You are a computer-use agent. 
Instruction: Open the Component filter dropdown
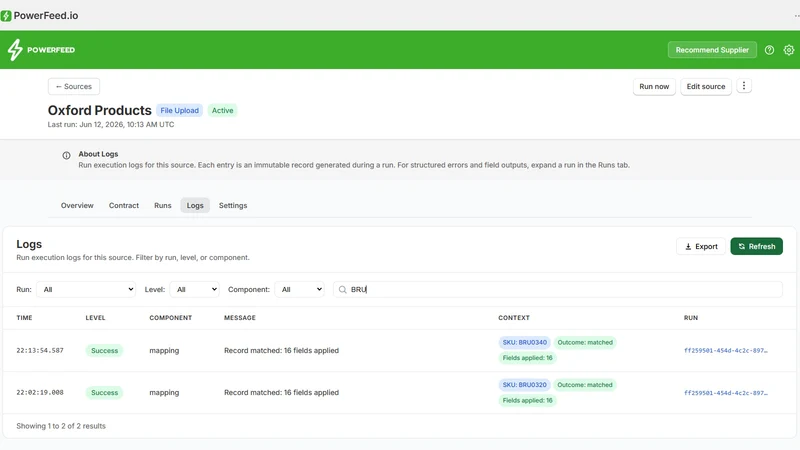(299, 289)
